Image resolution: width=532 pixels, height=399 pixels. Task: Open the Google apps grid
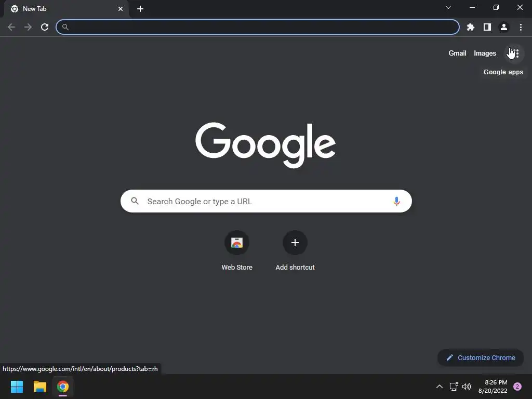(514, 54)
